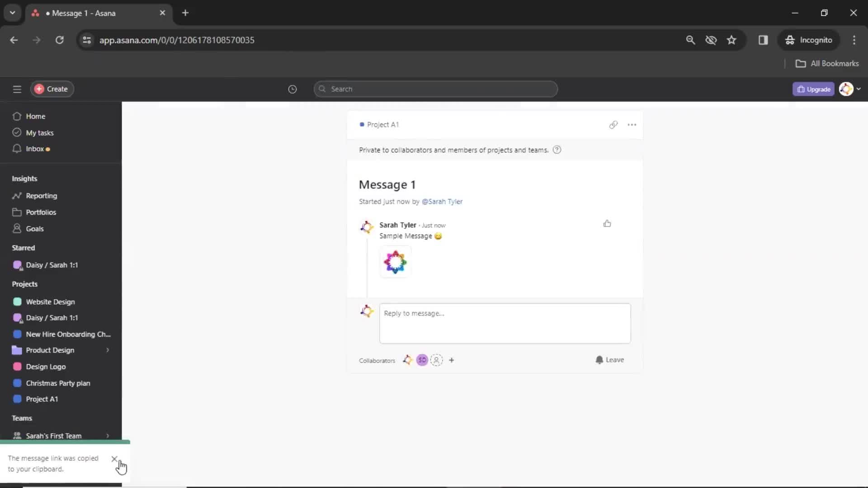
Task: Click the Leave button for this message
Action: (x=609, y=359)
